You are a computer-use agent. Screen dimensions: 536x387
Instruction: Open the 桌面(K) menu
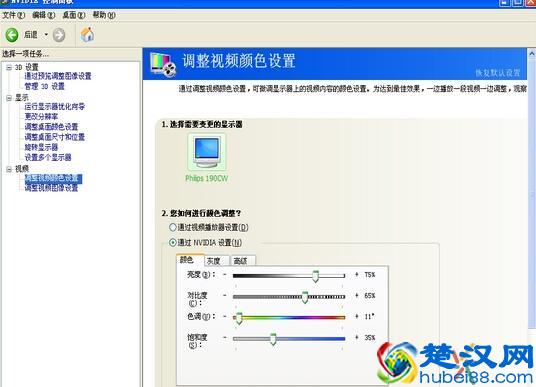pos(73,15)
